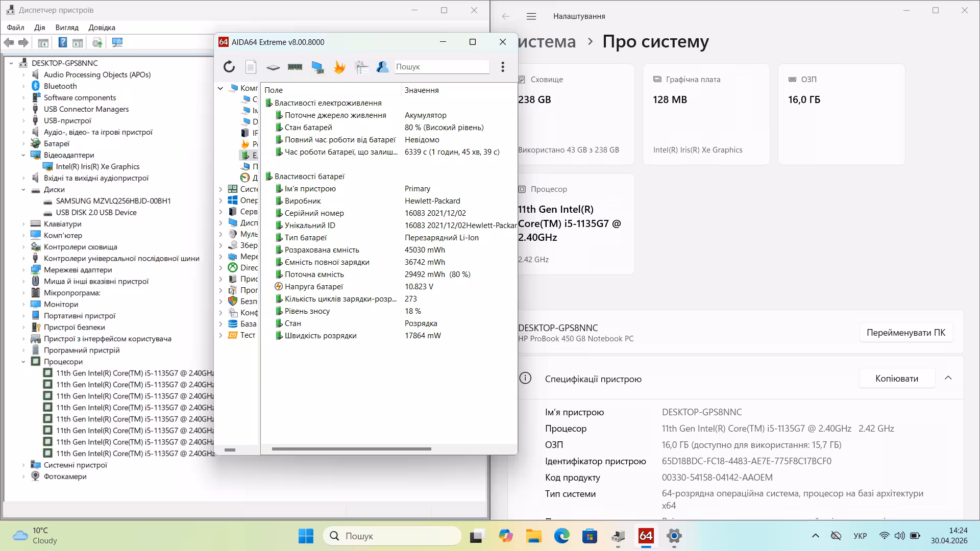The width and height of the screenshot is (980, 551).
Task: Collapse the Відеоадаптери node in Device Manager
Action: tap(23, 155)
